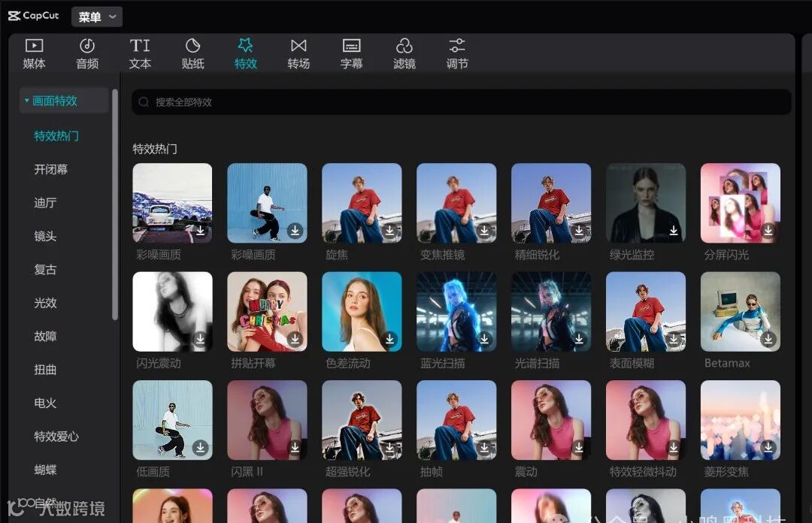Open the 媒体 media tab
Screen dimensions: 812x523
coord(34,54)
